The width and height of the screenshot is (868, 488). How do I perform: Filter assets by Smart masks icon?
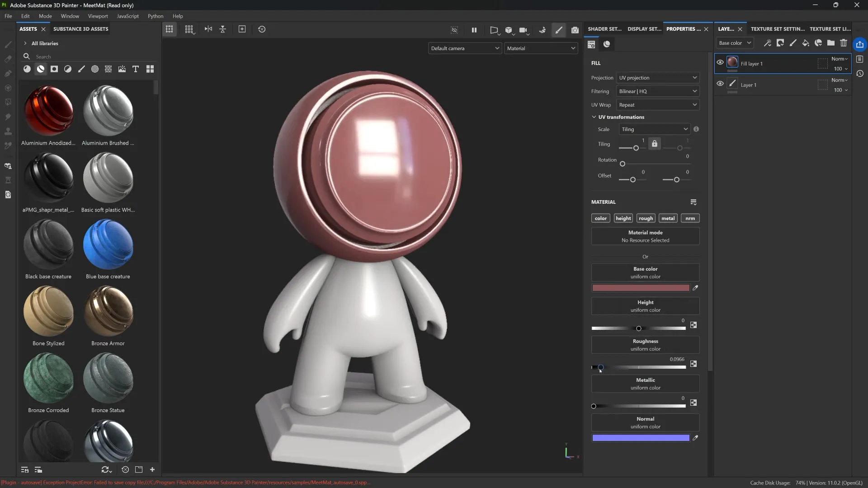tap(54, 69)
